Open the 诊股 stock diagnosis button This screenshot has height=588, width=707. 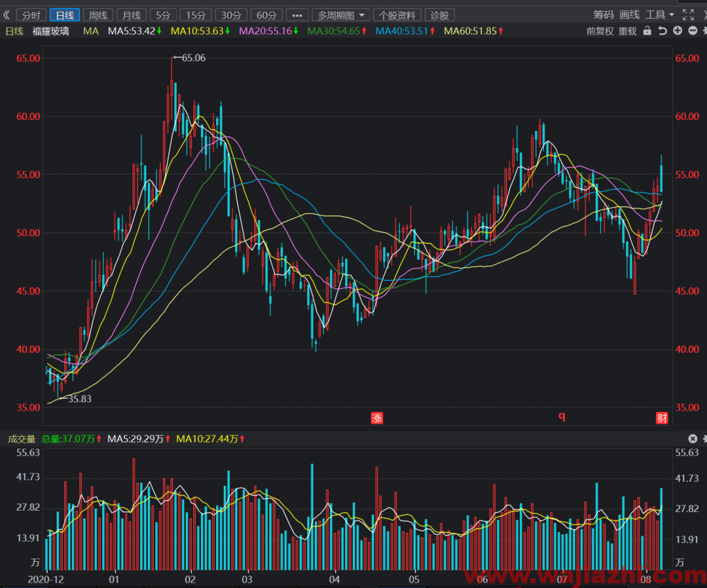(439, 15)
